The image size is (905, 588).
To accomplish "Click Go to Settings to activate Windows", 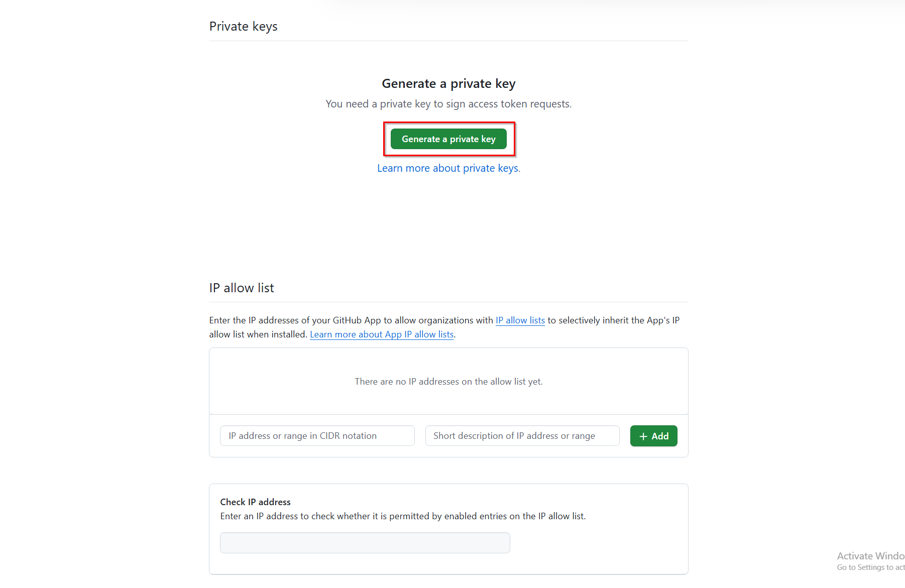I will (870, 567).
